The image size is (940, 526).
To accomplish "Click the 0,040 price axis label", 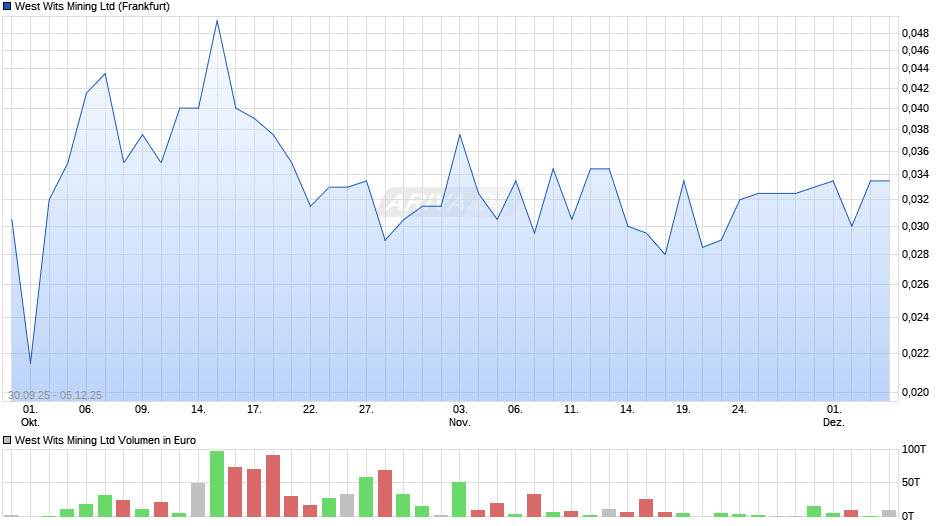I will click(x=915, y=109).
